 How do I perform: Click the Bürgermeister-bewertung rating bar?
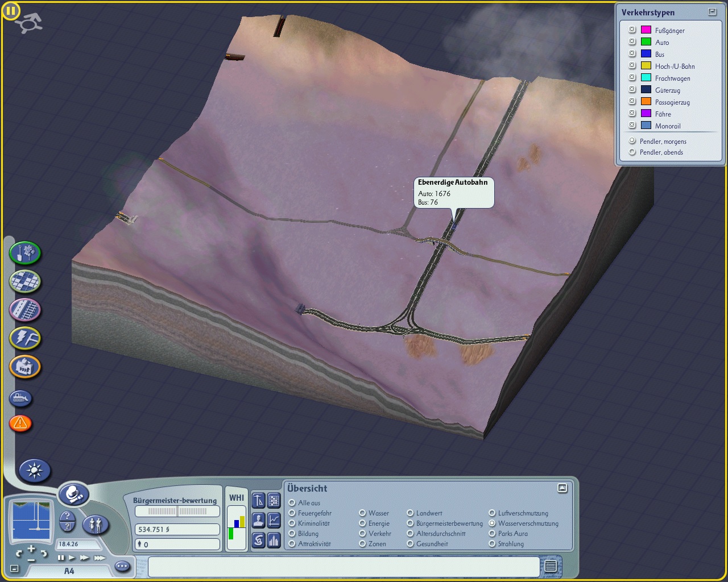pos(177,512)
